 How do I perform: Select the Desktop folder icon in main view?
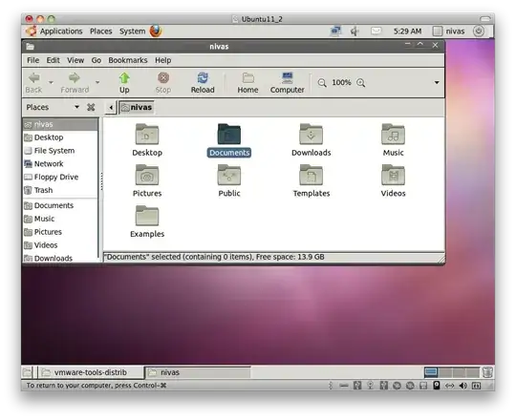point(147,134)
